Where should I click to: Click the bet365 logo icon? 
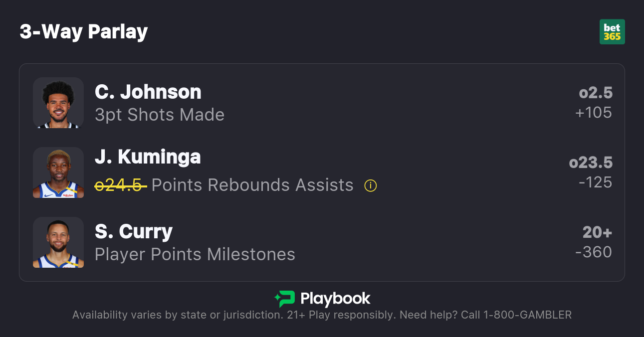pos(612,32)
